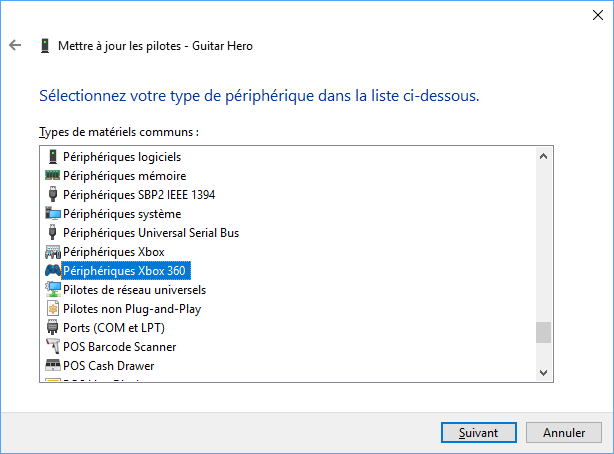This screenshot has height=454, width=614.
Task: Choose Périphériques système from list
Action: pos(122,213)
